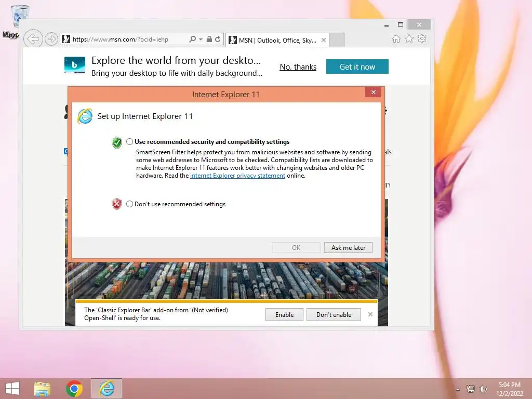This screenshot has height=399, width=532.
Task: Show hidden tray icons arrow
Action: click(x=458, y=389)
